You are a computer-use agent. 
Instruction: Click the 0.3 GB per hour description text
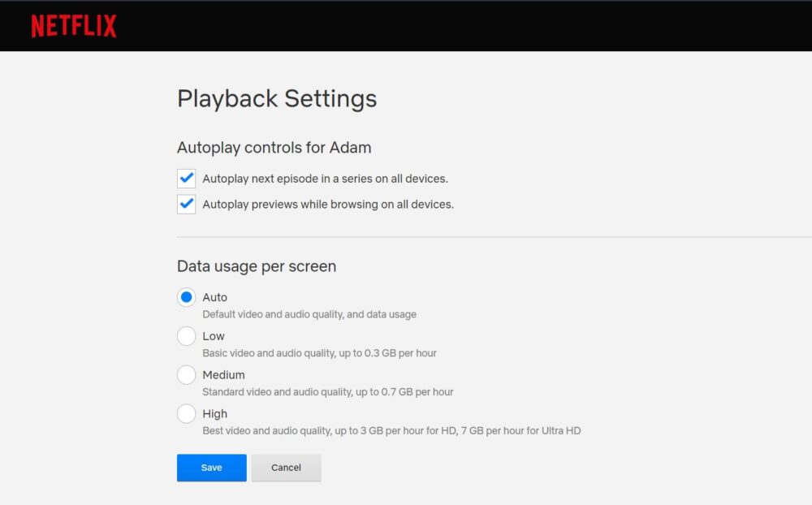(x=320, y=353)
